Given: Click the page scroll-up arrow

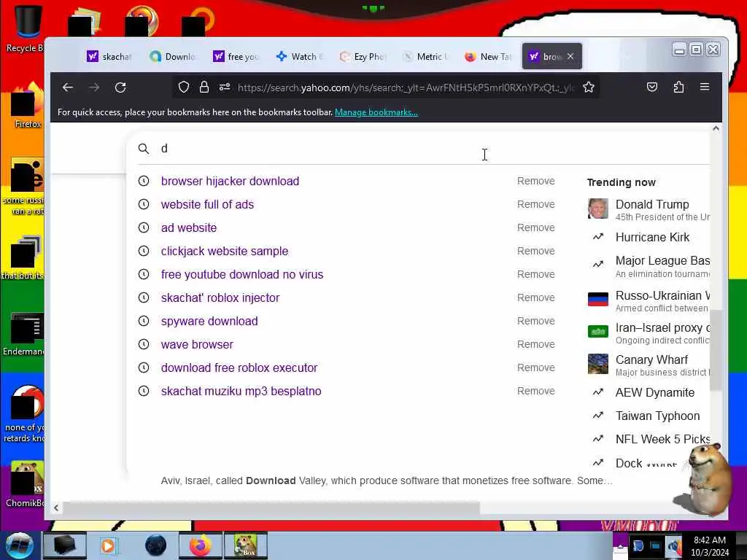Looking at the screenshot, I should (716, 128).
